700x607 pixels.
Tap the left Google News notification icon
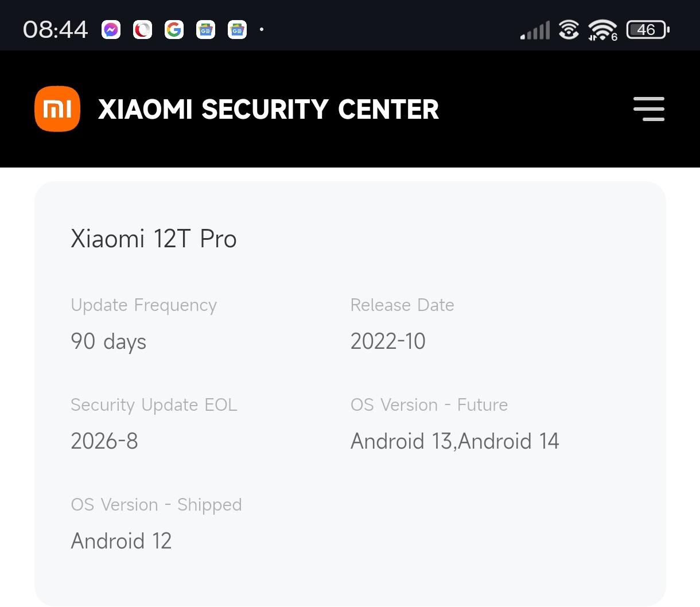tap(205, 29)
